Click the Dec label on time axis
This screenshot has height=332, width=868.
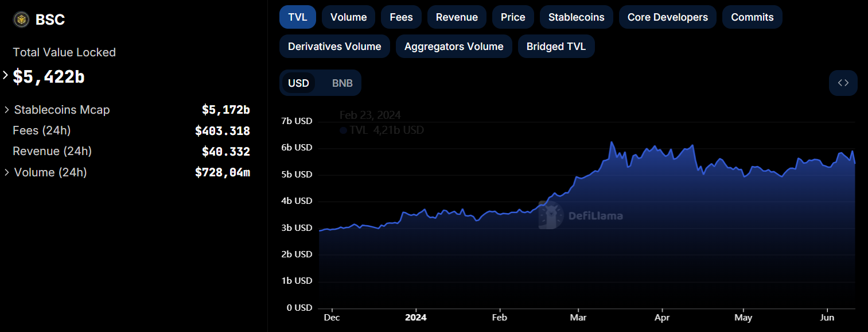tap(332, 317)
